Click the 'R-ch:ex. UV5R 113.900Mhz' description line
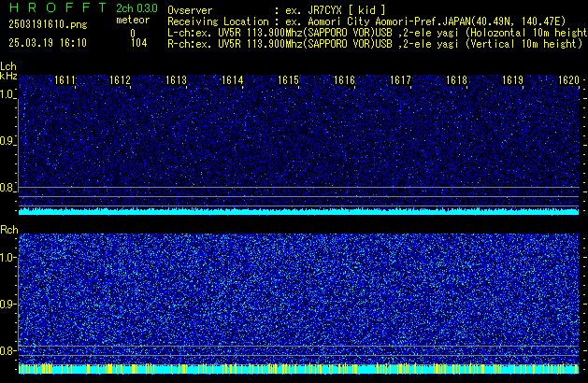The height and width of the screenshot is (383, 588). (x=375, y=44)
